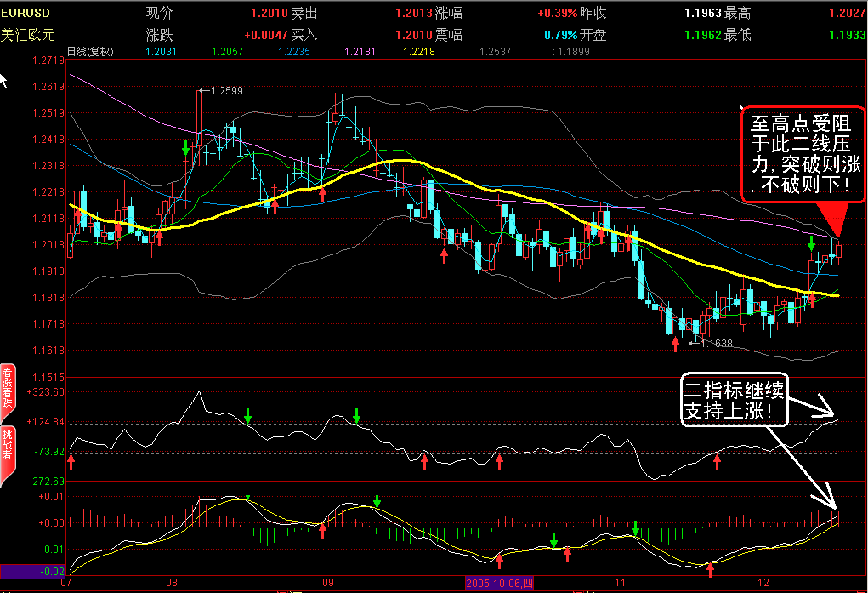Select the red annotation box about 二线压力
Screen dimensions: 868x593
(803, 153)
